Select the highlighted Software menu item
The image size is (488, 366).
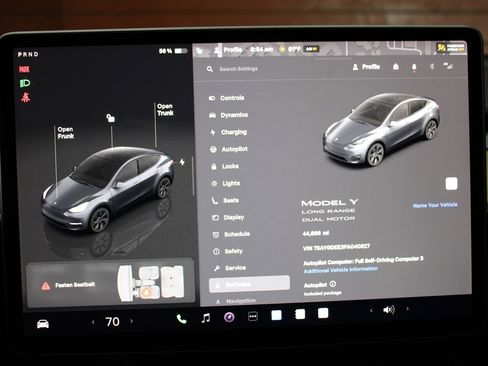coord(249,284)
